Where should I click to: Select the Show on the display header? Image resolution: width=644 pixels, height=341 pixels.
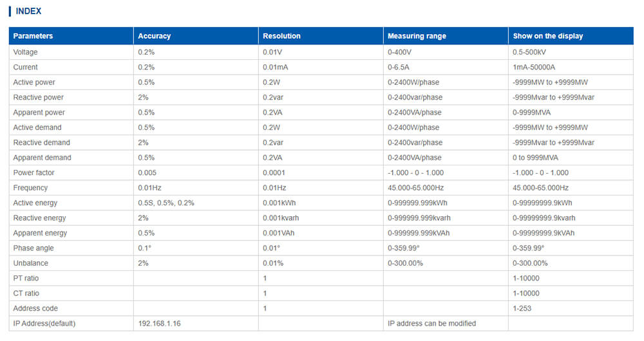[547, 36]
